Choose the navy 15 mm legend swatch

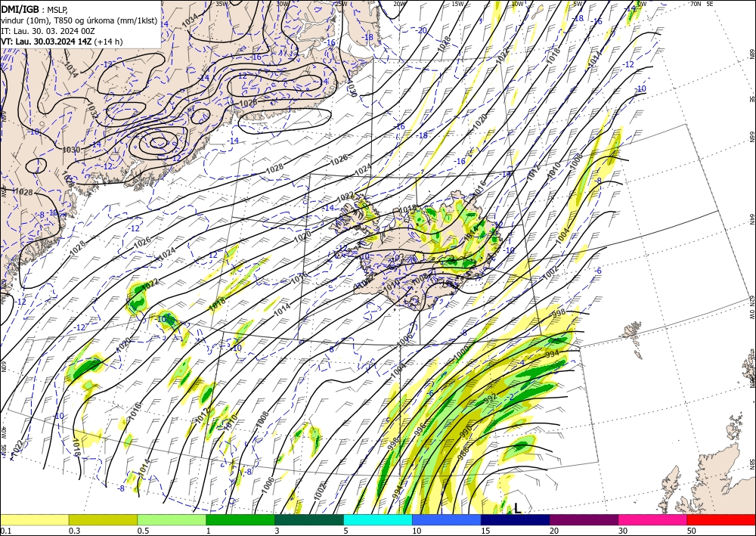[x=516, y=519]
